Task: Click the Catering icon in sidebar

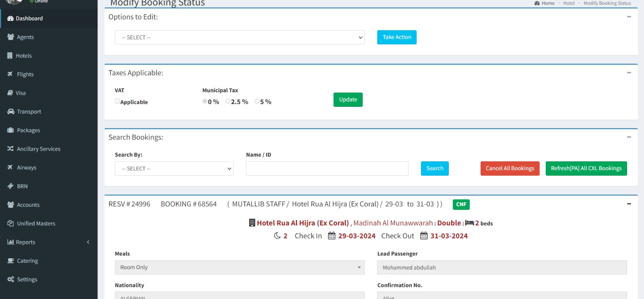Action: coord(10,261)
